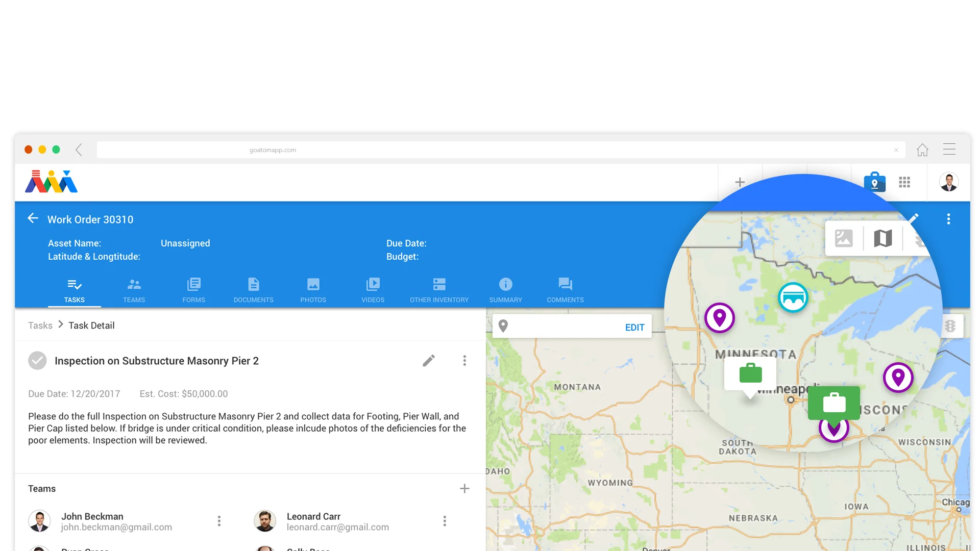Switch to folded map view
This screenshot has width=980, height=551.
(883, 238)
